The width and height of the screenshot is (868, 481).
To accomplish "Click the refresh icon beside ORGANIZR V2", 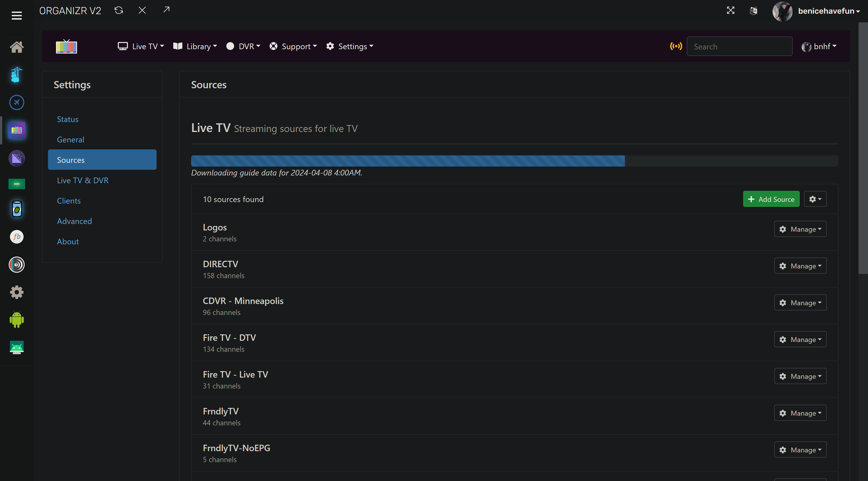I will click(x=118, y=10).
